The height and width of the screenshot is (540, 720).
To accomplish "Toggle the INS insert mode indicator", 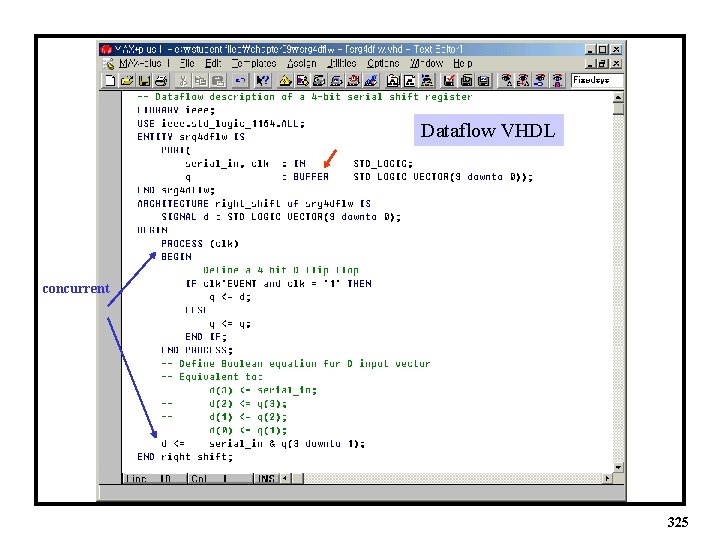I will pos(266,478).
